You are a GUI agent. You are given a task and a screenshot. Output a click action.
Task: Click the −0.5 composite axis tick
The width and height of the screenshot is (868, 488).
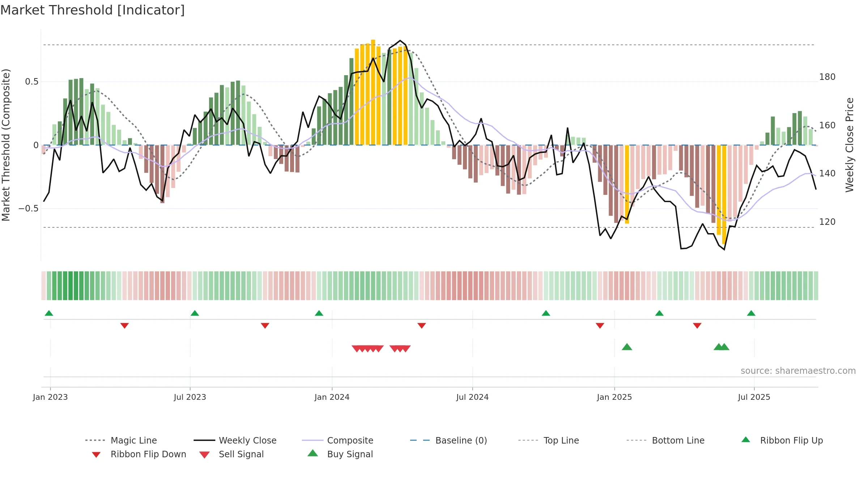[29, 209]
